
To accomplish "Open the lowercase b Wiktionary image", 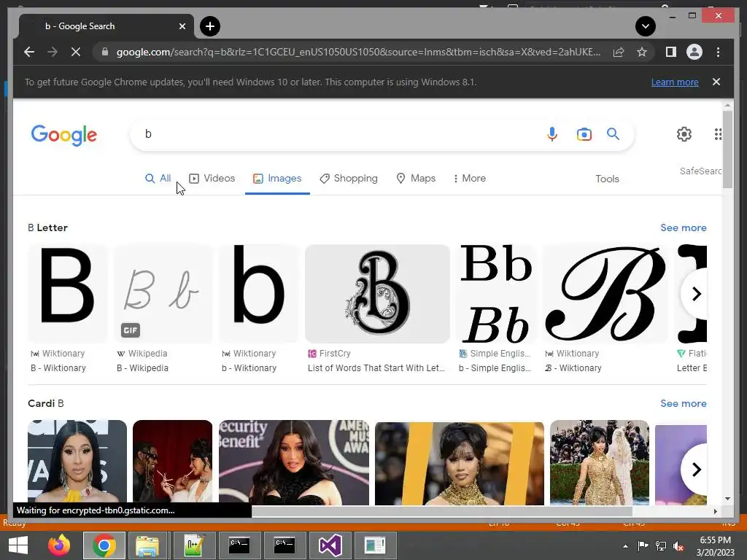I will point(259,294).
